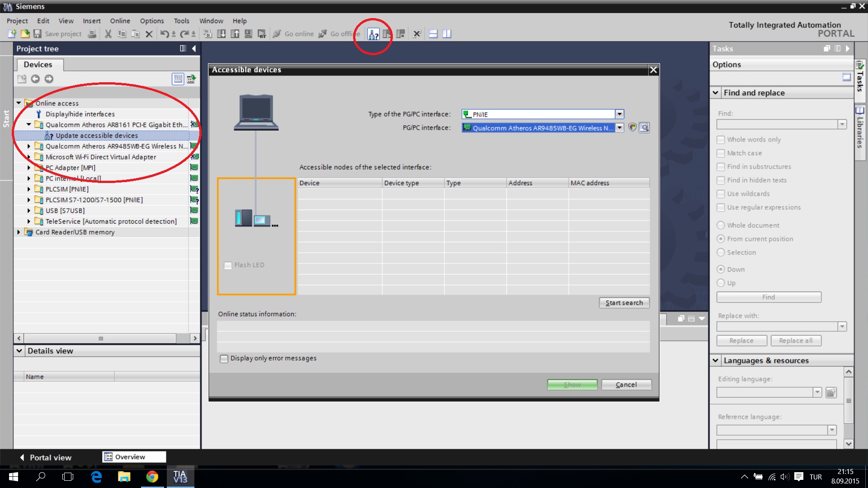
Task: Select the Whole document radio button
Action: [721, 225]
